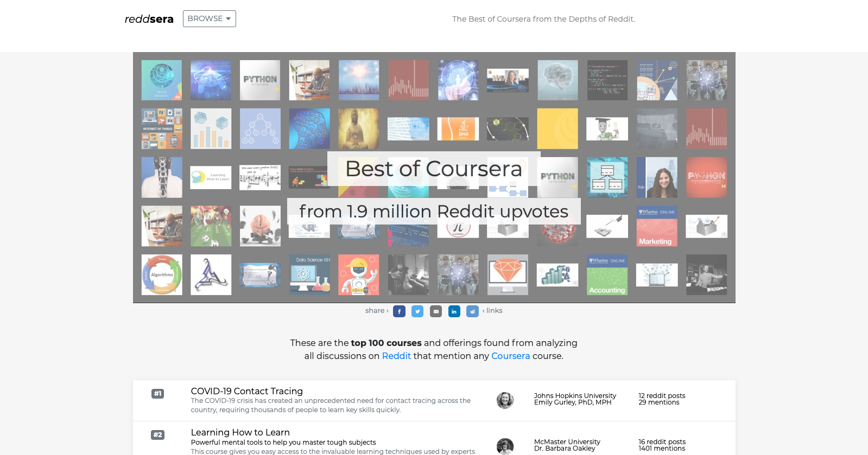Open the blue head with gears thumbnail
This screenshot has height=455, width=868.
(x=309, y=129)
